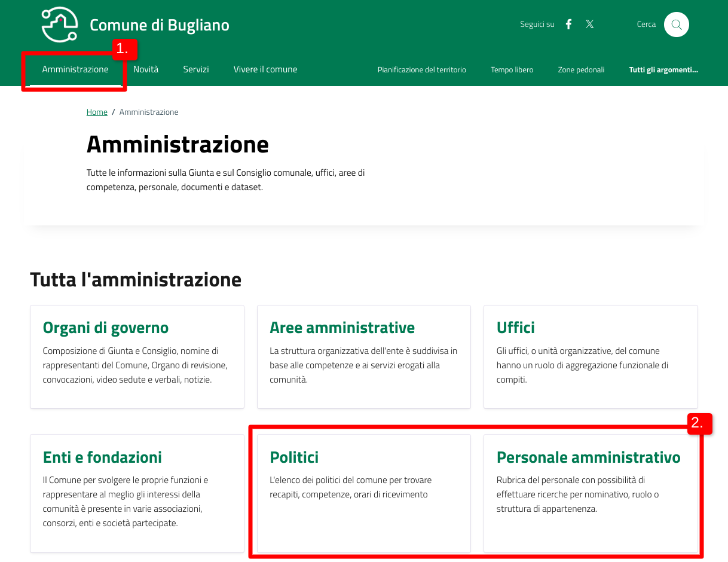Open the Enti e fondazioni card
This screenshot has width=728, height=562.
click(102, 457)
